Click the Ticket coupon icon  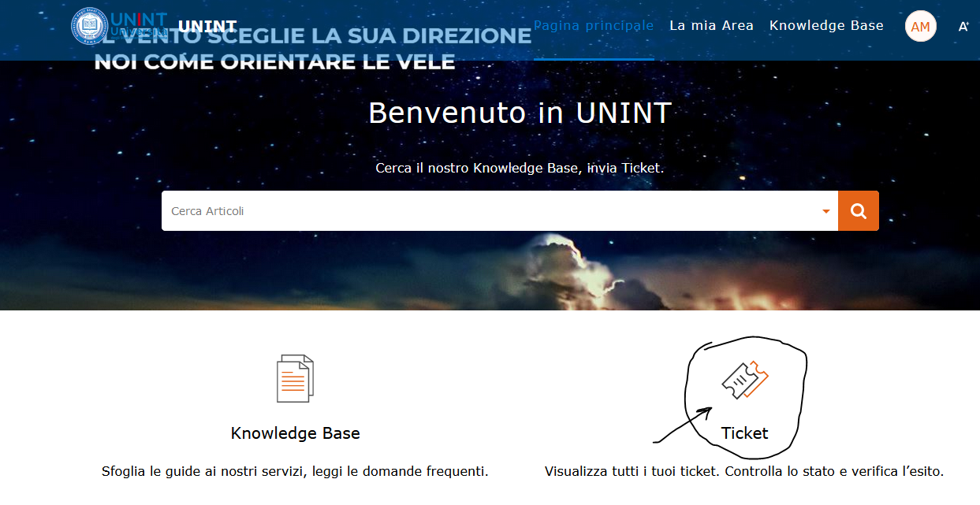coord(745,379)
